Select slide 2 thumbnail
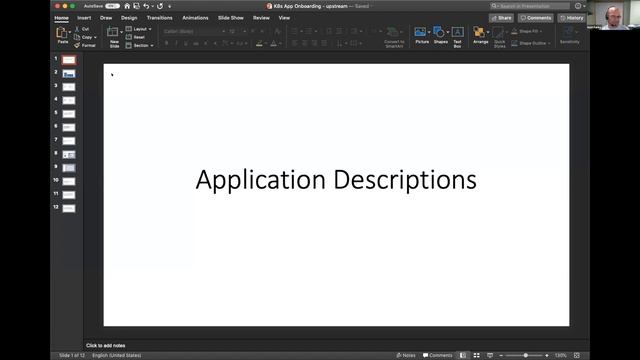Viewport: 640px width, 360px height. (69, 74)
